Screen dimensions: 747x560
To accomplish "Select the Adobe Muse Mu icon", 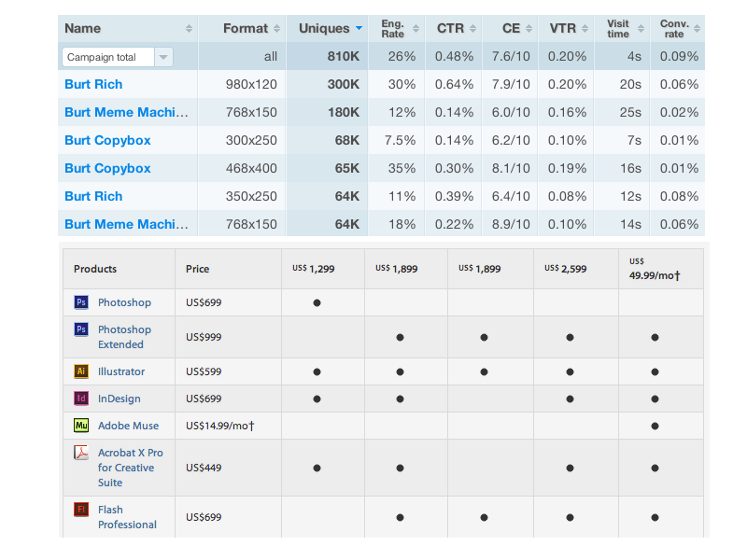I will [x=81, y=426].
